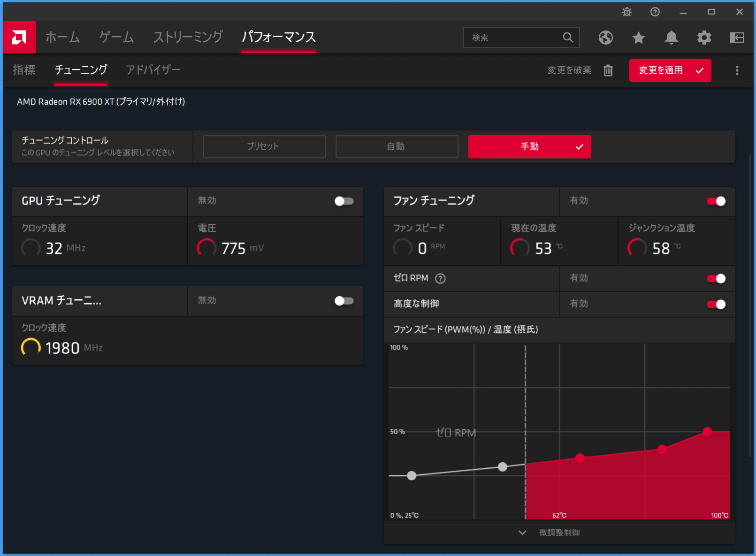The image size is (756, 556).
Task: Turn off the advanced control (高度な制御) toggle
Action: (716, 305)
